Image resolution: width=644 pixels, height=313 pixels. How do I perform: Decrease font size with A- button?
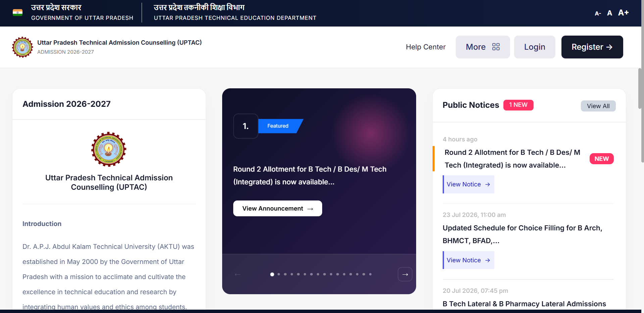(598, 13)
